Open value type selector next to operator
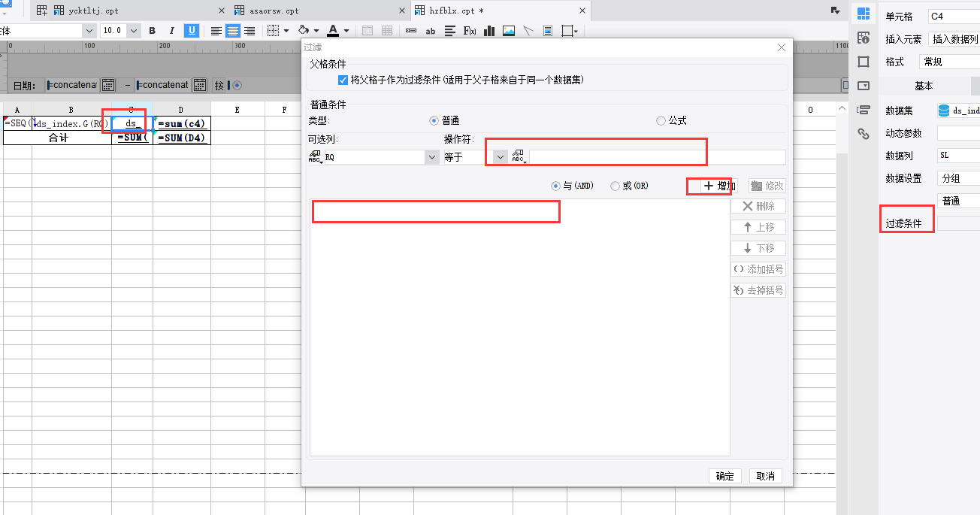Screen dimensions: 980x515 click(518, 157)
